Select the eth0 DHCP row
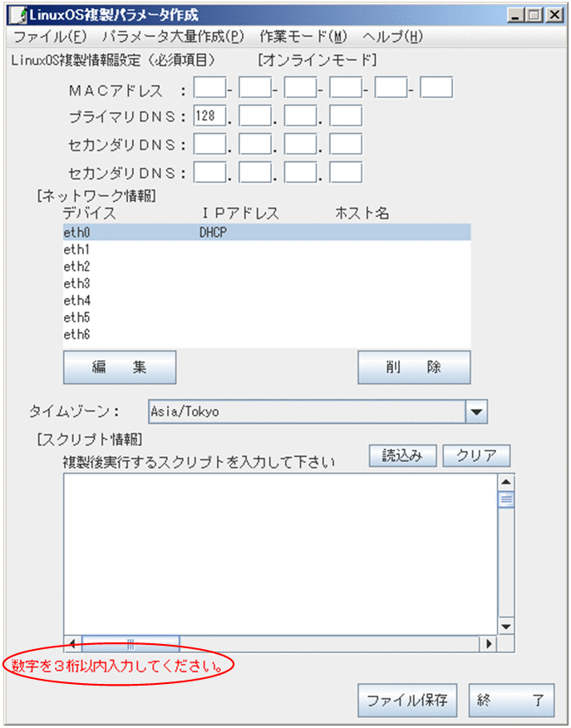 267,232
